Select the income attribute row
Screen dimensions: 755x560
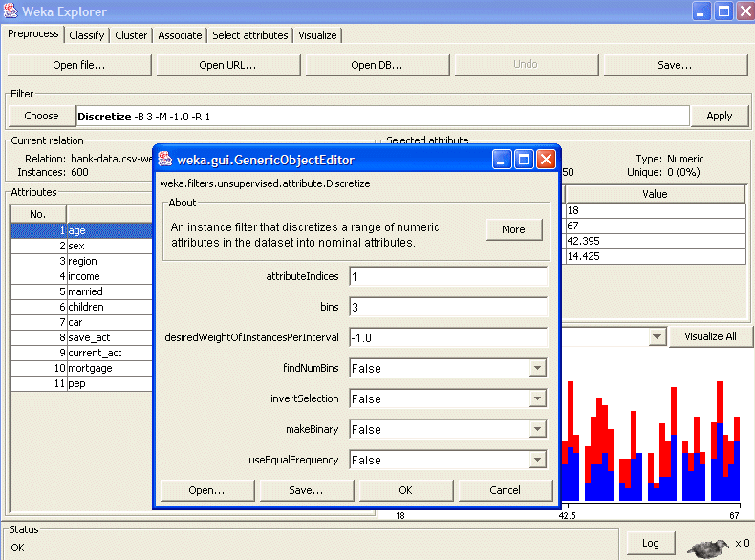[84, 276]
